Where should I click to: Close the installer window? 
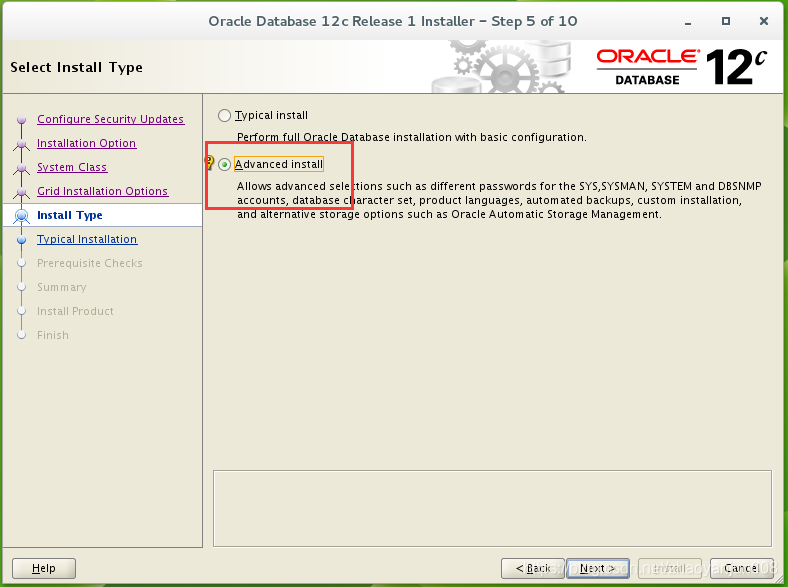coord(764,21)
